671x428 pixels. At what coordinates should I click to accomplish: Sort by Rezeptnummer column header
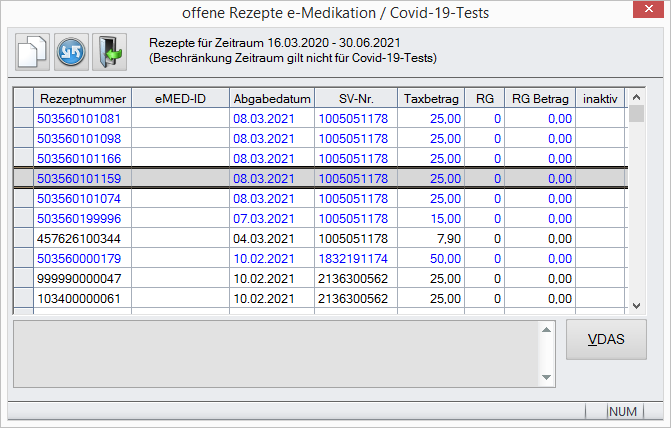tap(83, 98)
